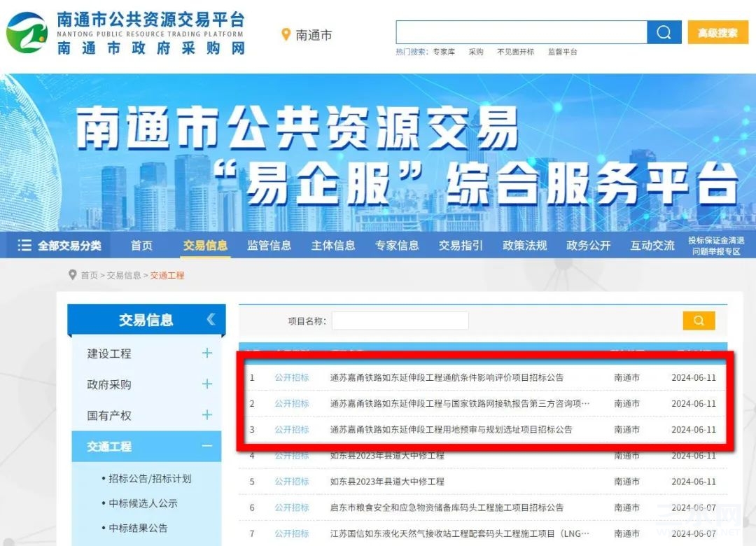Click the 高级搜索 button
Image resolution: width=756 pixels, height=546 pixels.
pos(718,32)
